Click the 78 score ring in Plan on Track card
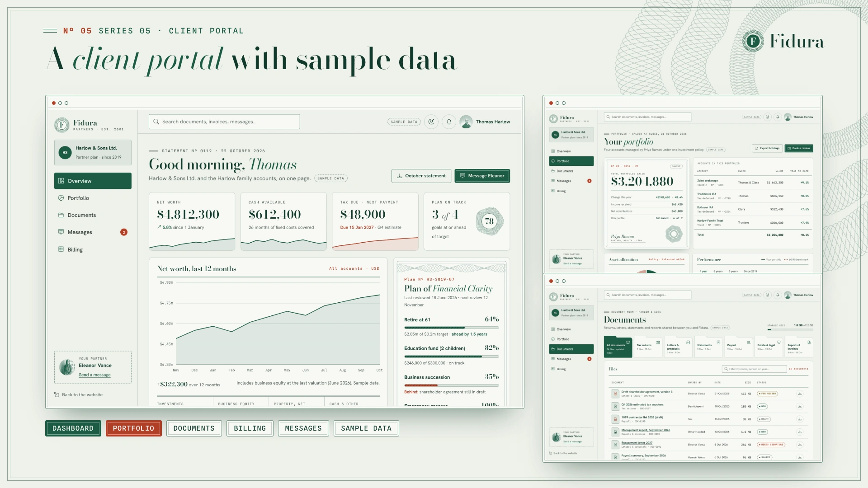 (x=490, y=221)
